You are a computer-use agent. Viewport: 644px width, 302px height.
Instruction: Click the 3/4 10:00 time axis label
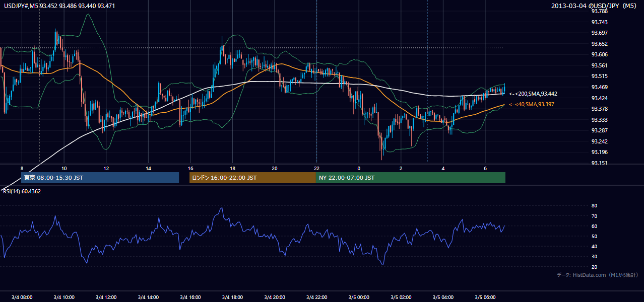[x=64, y=297]
